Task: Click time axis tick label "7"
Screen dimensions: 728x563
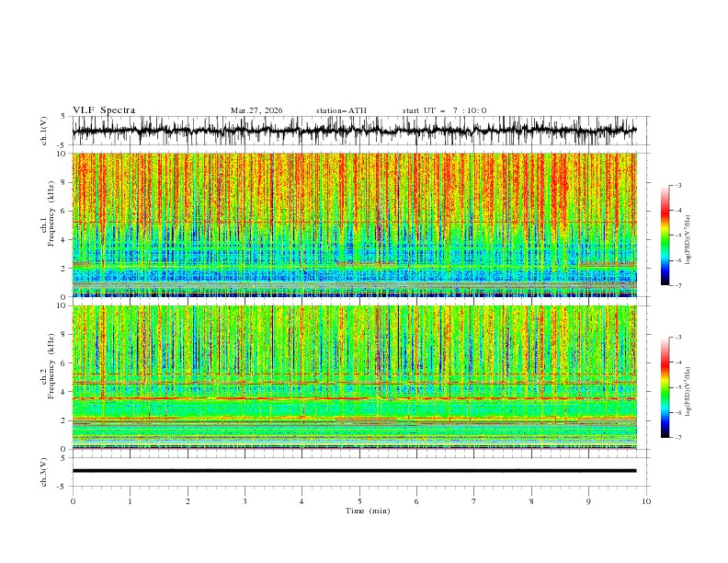Action: [x=474, y=501]
